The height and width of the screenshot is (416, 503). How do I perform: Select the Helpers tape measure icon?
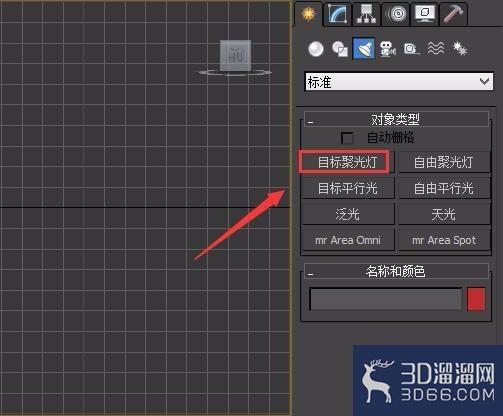point(412,49)
